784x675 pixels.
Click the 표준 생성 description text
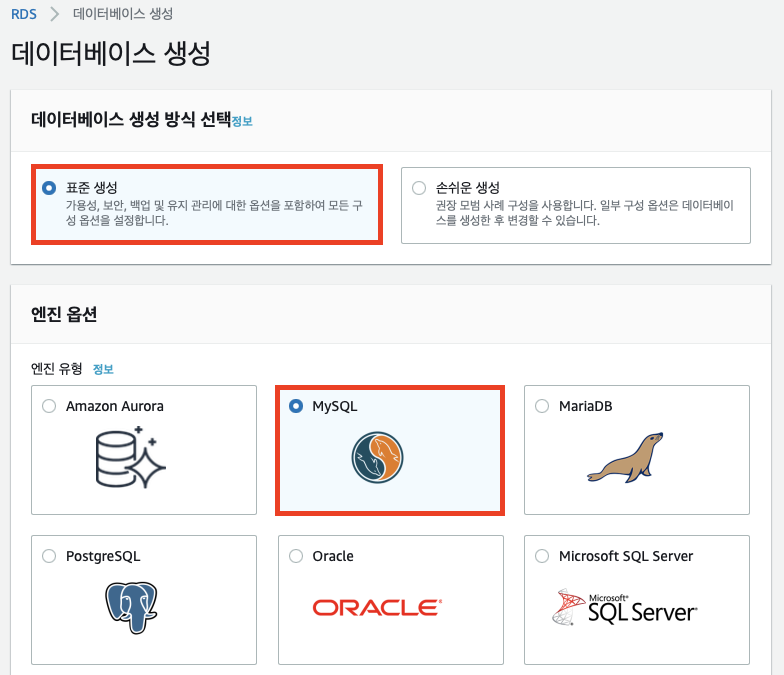click(214, 213)
